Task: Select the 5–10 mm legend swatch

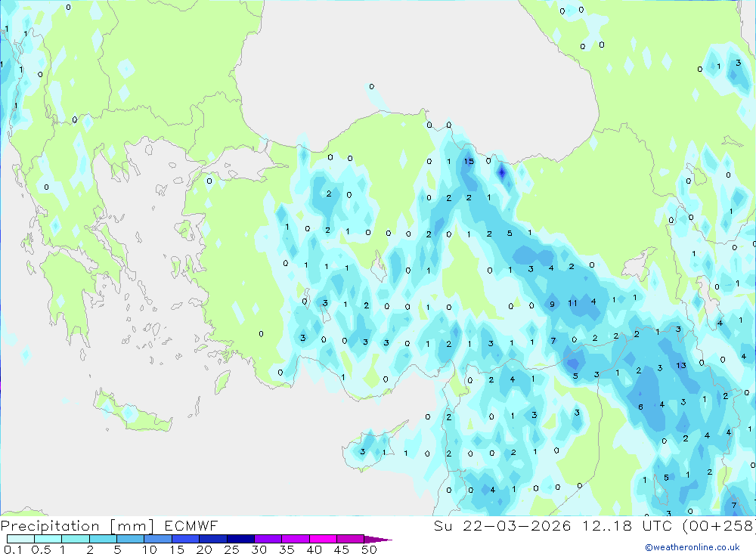Action: 130,539
